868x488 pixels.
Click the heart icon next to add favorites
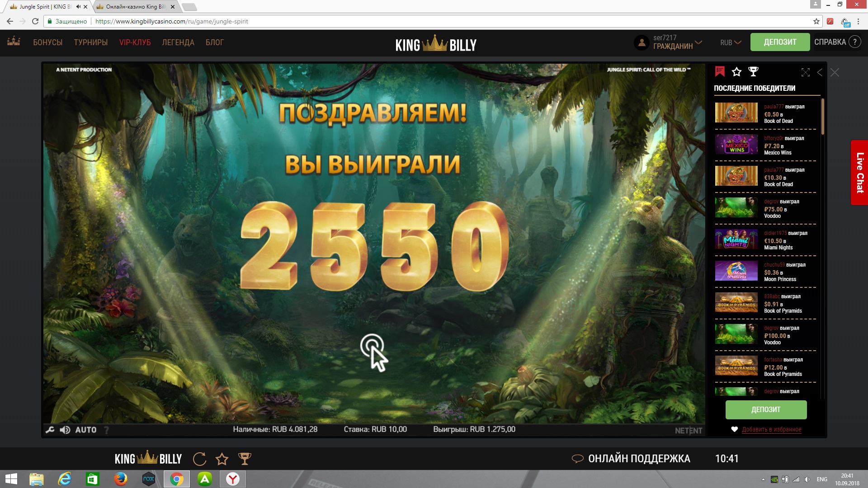(x=734, y=429)
